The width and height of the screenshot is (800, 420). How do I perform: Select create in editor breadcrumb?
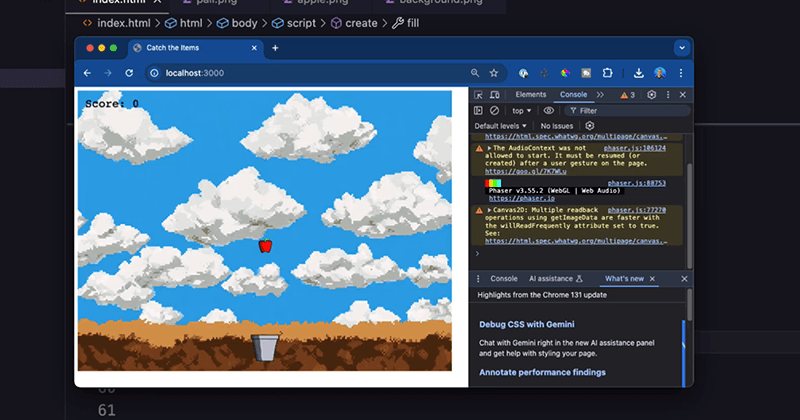(x=355, y=23)
